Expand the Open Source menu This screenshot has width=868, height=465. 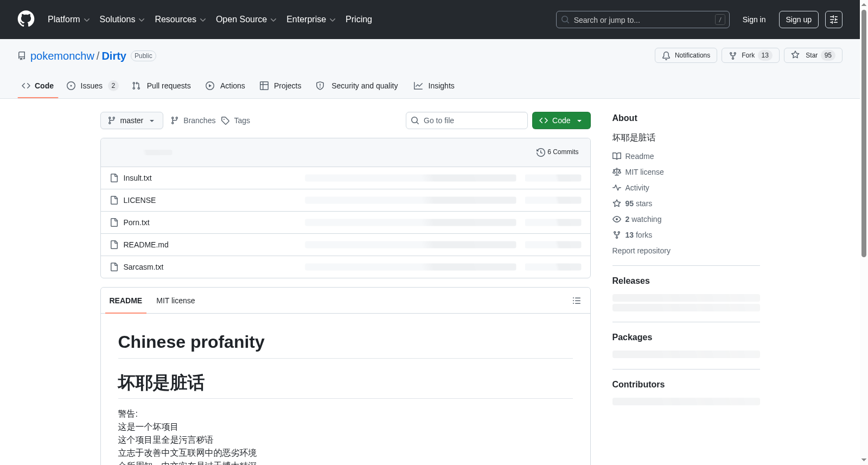coord(246,20)
